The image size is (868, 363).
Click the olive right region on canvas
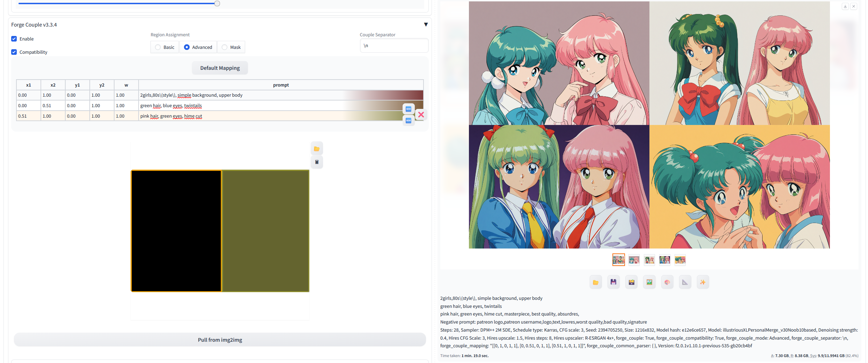(266, 231)
